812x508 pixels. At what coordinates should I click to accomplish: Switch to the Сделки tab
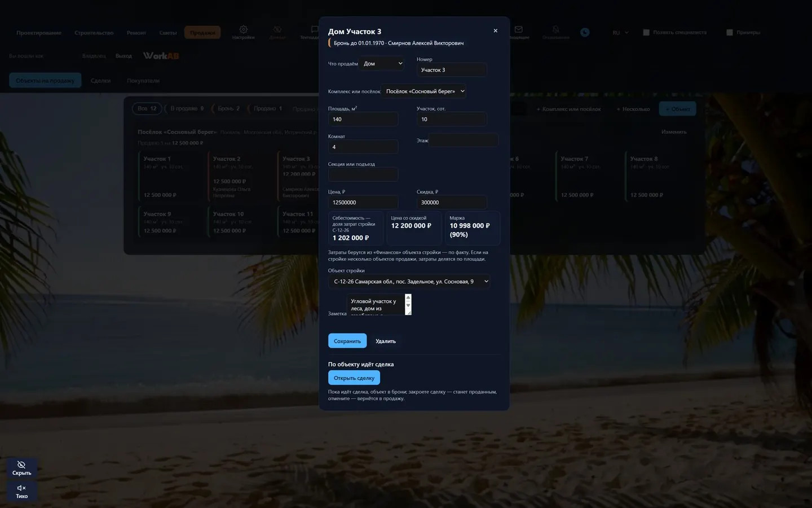click(100, 81)
